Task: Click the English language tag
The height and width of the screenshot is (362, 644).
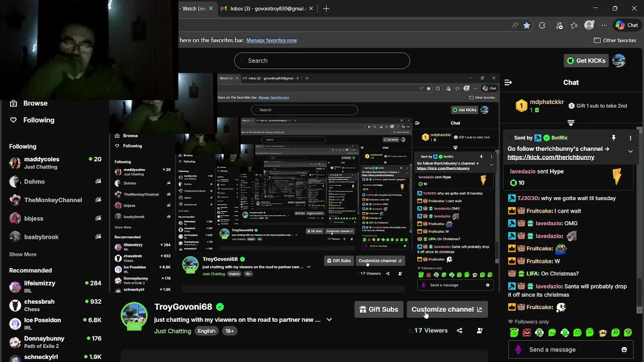Action: (x=206, y=331)
